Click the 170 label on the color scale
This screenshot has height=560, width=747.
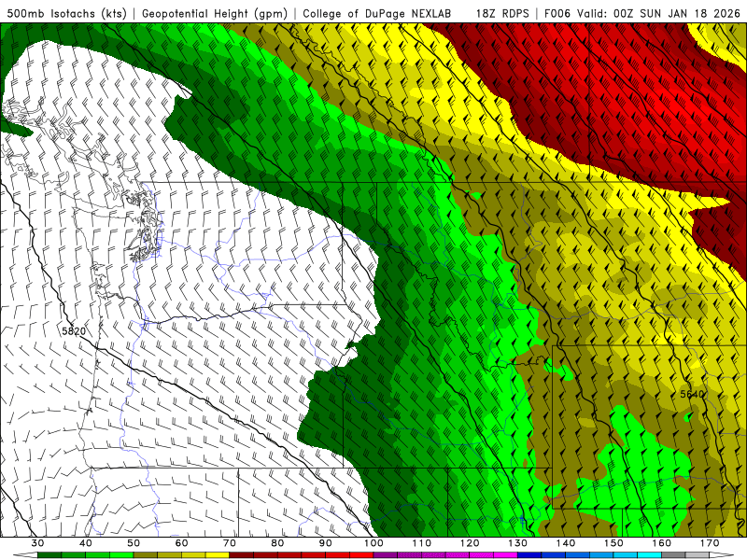tap(710, 543)
